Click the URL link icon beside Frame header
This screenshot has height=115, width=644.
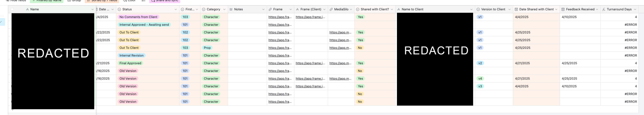coord(270,9)
